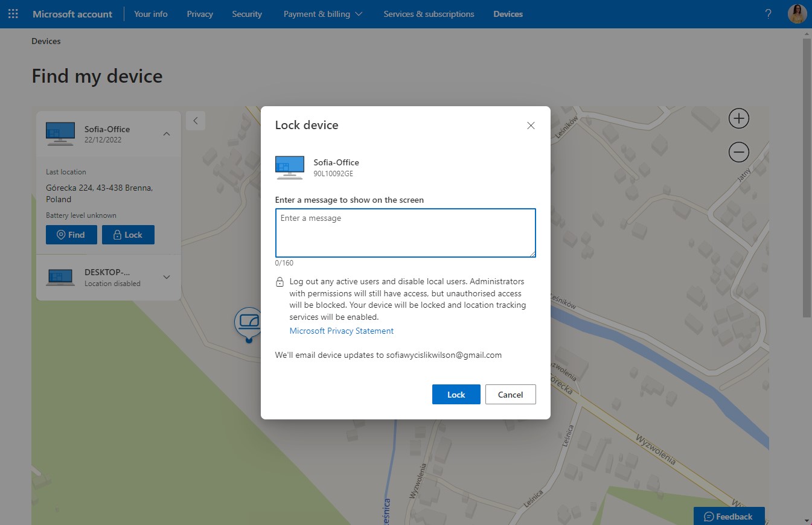812x525 pixels.
Task: Click Cancel in the Lock device dialog
Action: (x=511, y=395)
